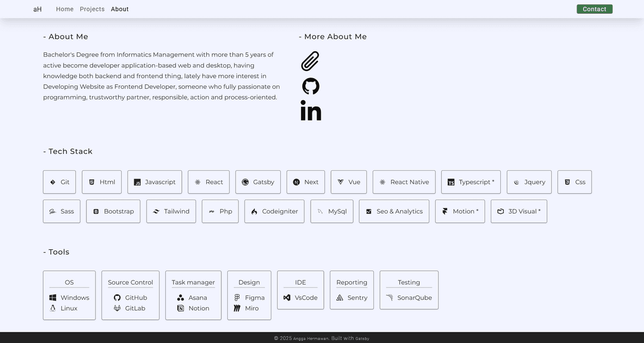Open the GitHub profile icon
Image resolution: width=644 pixels, height=343 pixels.
coord(311,86)
